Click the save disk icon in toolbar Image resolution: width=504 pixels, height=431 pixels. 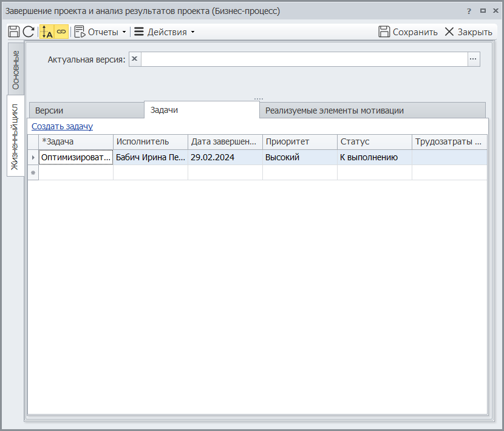(14, 32)
